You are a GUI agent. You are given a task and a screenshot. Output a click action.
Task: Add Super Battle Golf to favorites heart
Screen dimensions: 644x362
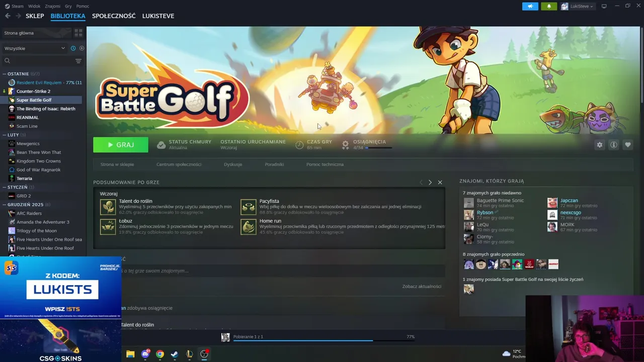pyautogui.click(x=627, y=145)
